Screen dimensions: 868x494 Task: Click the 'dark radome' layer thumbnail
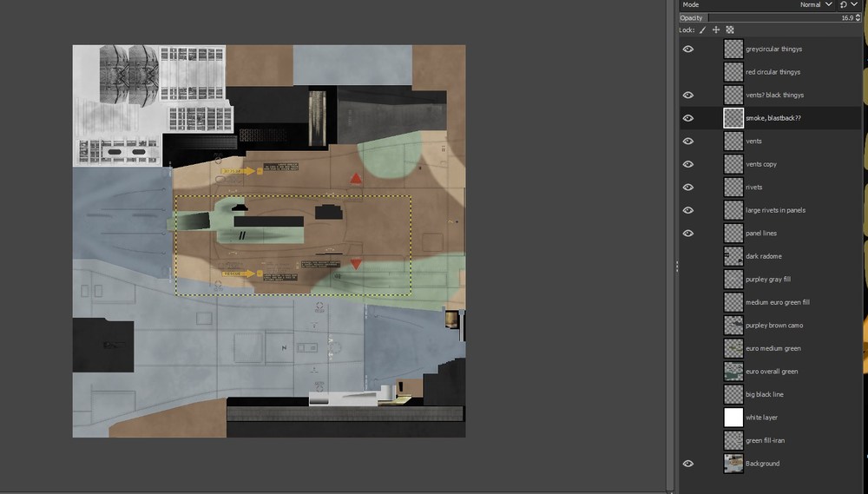733,256
